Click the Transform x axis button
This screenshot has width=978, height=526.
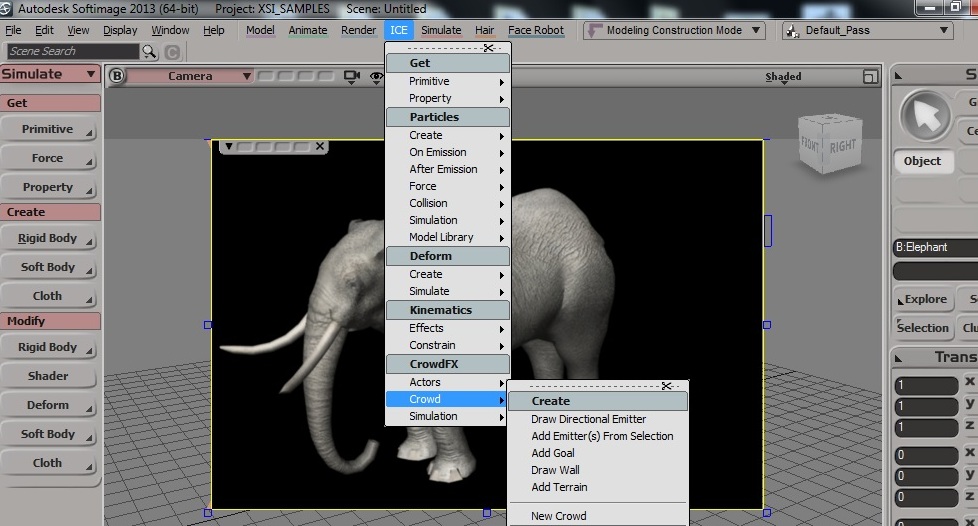[x=970, y=381]
